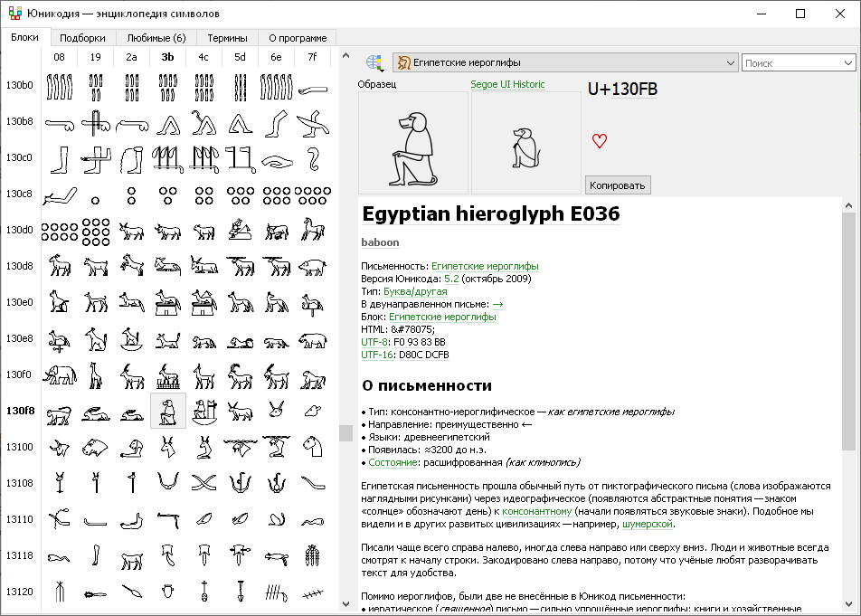Maximize the Юникодия window
This screenshot has width=861, height=616.
pos(800,14)
